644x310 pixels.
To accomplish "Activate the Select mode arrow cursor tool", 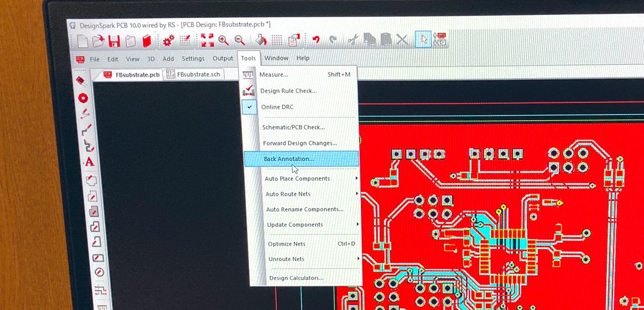I will click(423, 40).
